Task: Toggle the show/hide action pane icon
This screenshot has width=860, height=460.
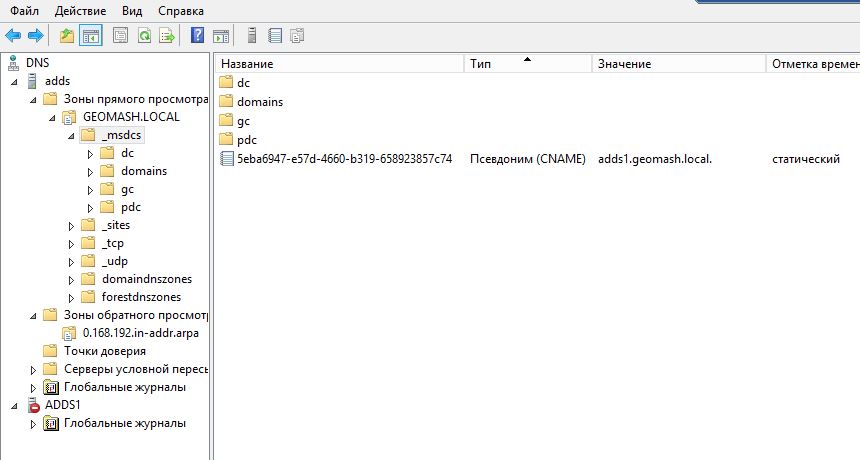Action: click(221, 36)
